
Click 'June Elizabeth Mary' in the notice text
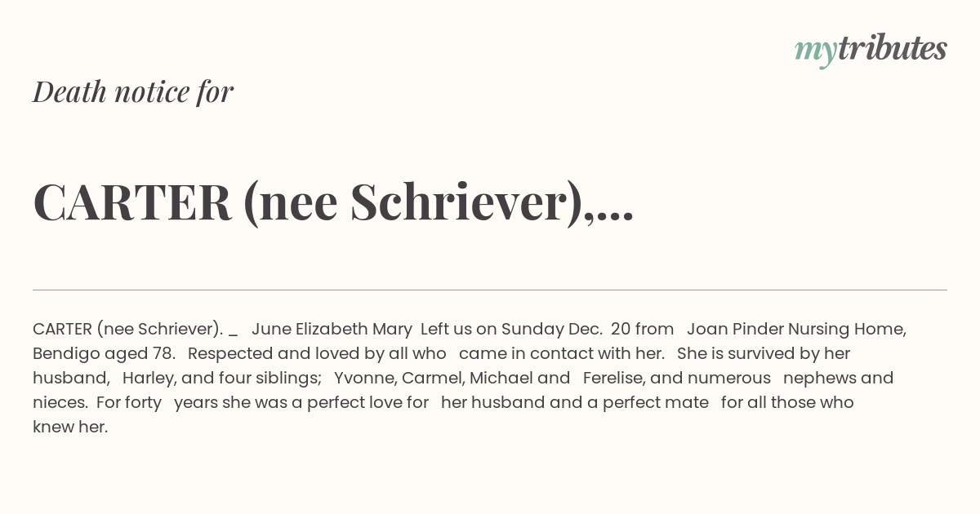332,329
